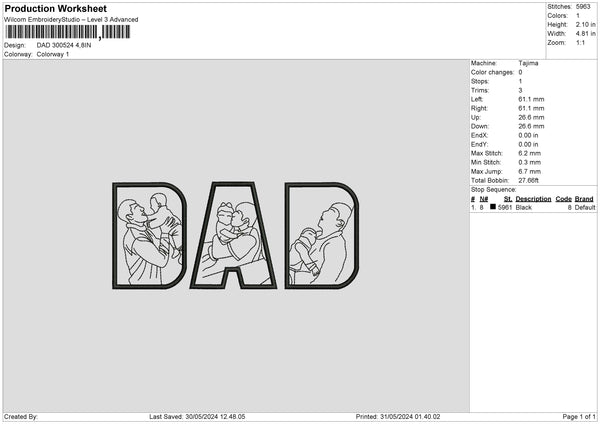Image resolution: width=600 pixels, height=424 pixels.
Task: Click "Wilcom EmbroideryStudio – Level 3 Advanced" text
Action: [x=71, y=20]
